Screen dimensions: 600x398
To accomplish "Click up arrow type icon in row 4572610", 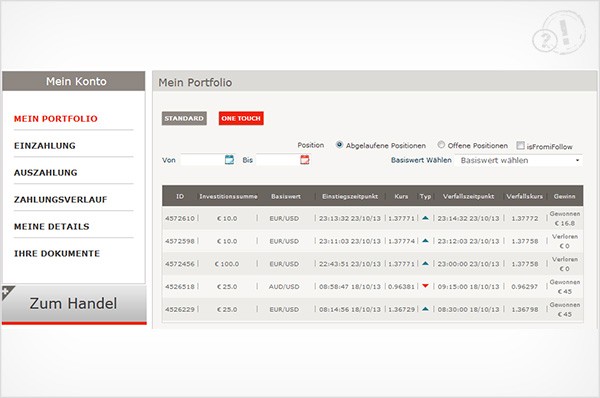I will [425, 218].
